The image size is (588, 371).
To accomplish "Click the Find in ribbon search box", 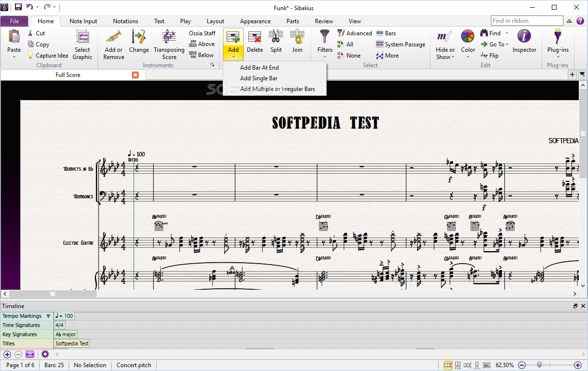I will click(x=527, y=21).
